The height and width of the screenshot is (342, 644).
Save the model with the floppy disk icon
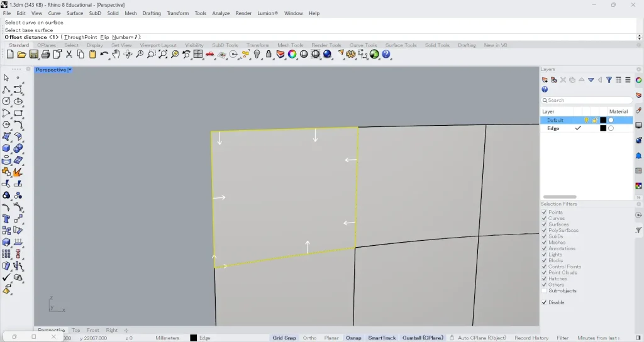[34, 54]
